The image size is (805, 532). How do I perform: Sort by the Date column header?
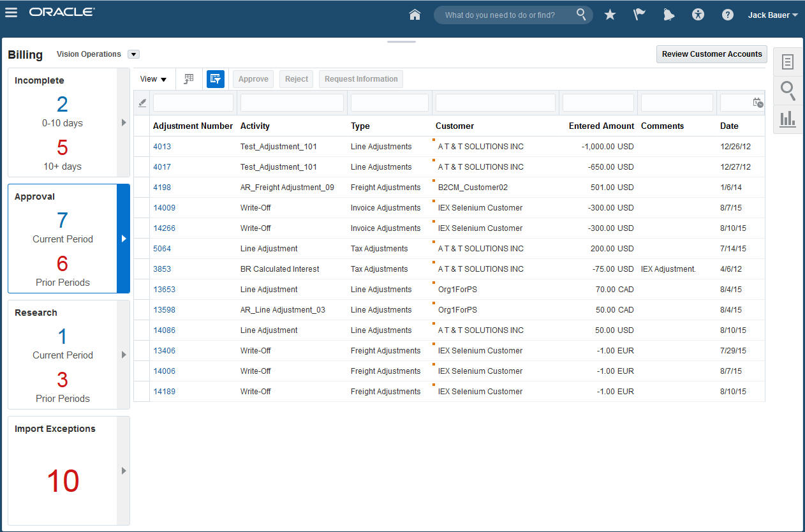point(729,126)
